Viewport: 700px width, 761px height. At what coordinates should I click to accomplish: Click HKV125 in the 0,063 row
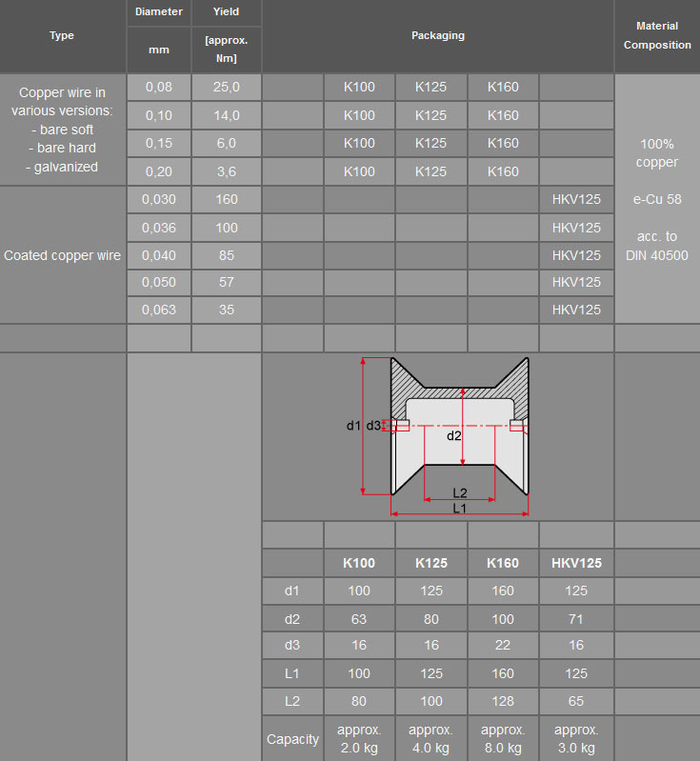[x=576, y=310]
